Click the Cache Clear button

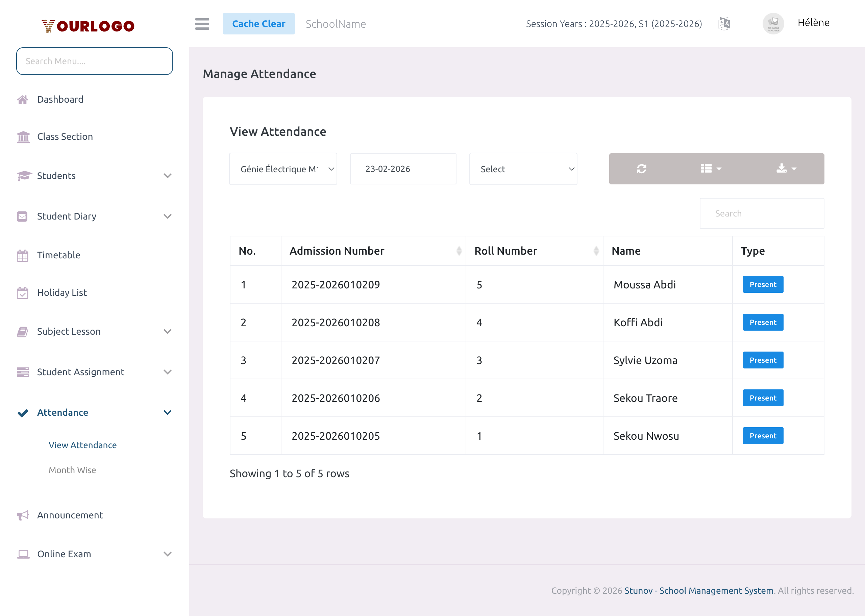coord(259,23)
